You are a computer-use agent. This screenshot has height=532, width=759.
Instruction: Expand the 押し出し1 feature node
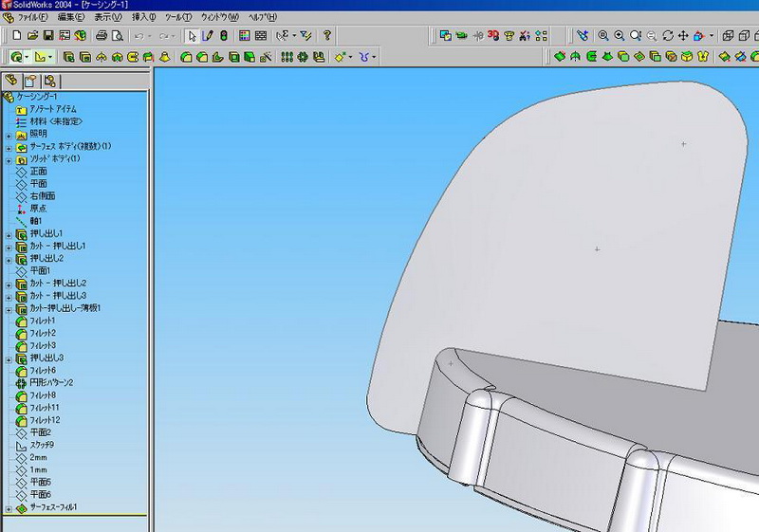point(9,235)
